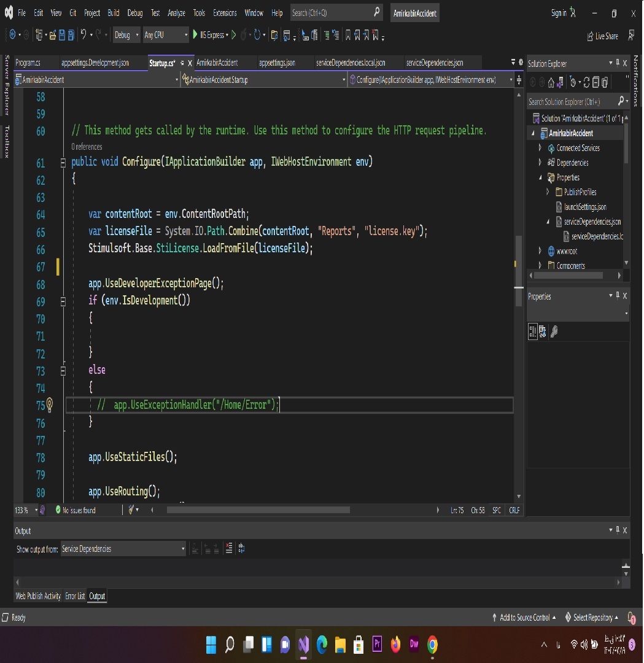The height and width of the screenshot is (663, 644).
Task: Click the Property Pages wrench icon
Action: click(x=554, y=331)
